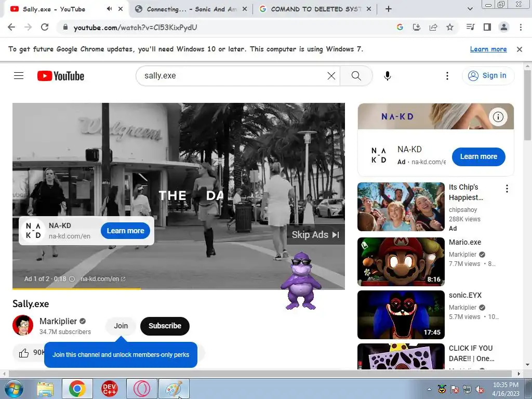The image size is (532, 399).
Task: Open Chrome's three-dot menu
Action: (x=521, y=27)
